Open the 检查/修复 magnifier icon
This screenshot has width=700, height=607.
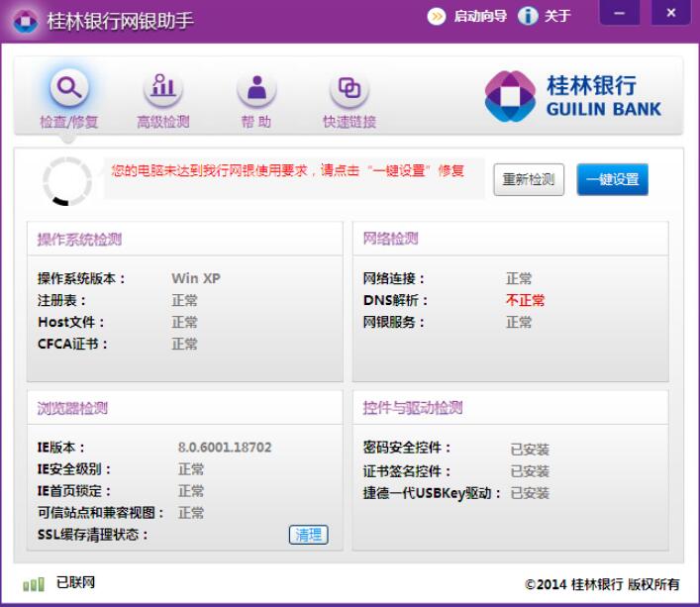(69, 87)
